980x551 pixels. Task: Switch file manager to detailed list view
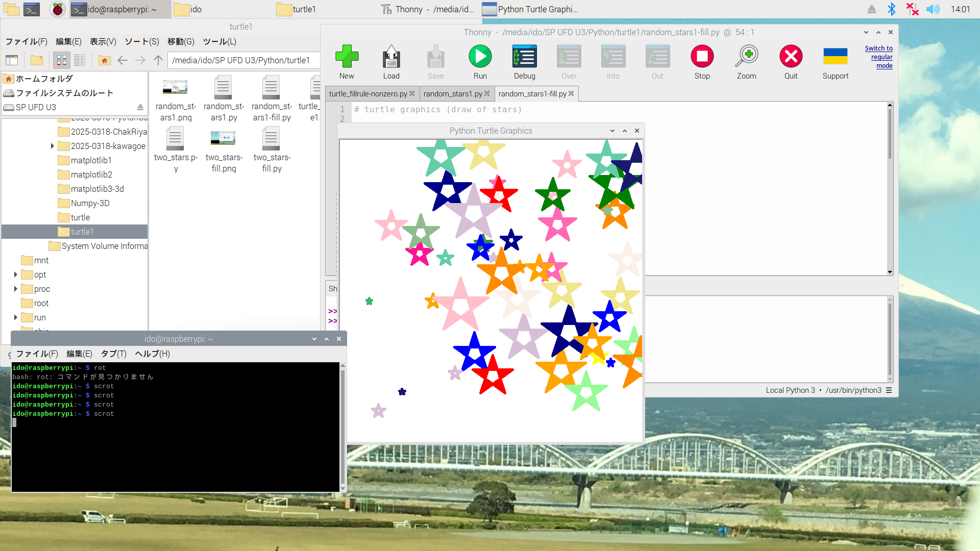coord(80,60)
